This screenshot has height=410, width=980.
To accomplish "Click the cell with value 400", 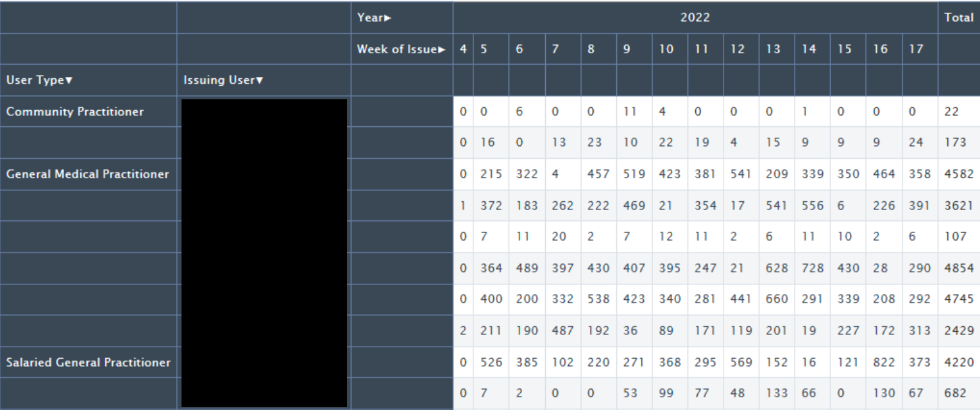I will coord(491,299).
